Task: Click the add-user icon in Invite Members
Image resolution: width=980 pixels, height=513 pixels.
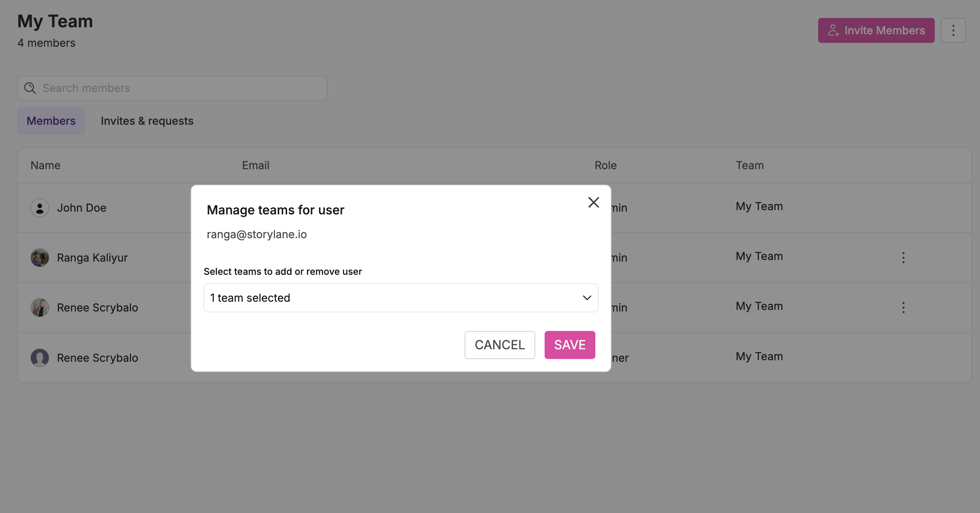Action: coord(833,30)
